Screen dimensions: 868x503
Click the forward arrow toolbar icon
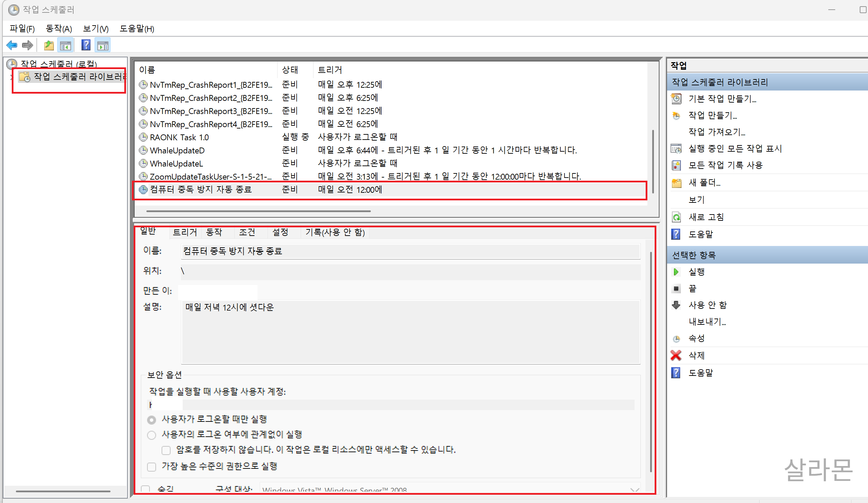(x=27, y=45)
